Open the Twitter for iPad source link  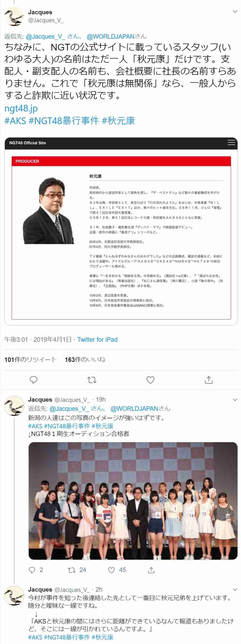(x=98, y=340)
